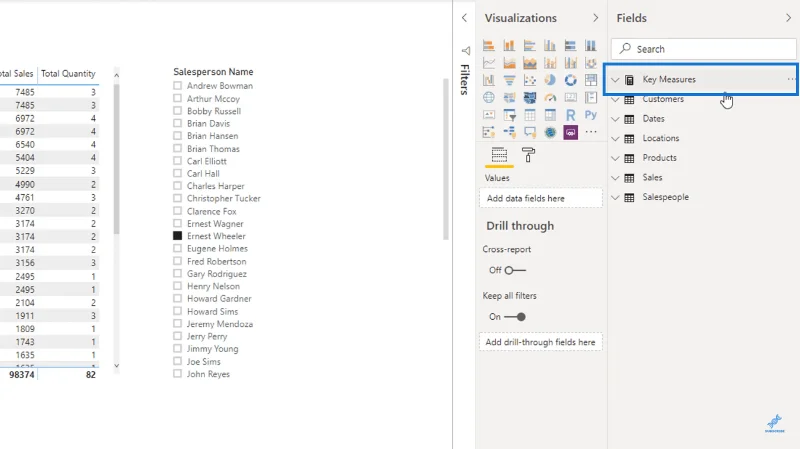Collapse the Fields pane arrow
Image resolution: width=800 pixels, height=449 pixels.
click(x=788, y=18)
